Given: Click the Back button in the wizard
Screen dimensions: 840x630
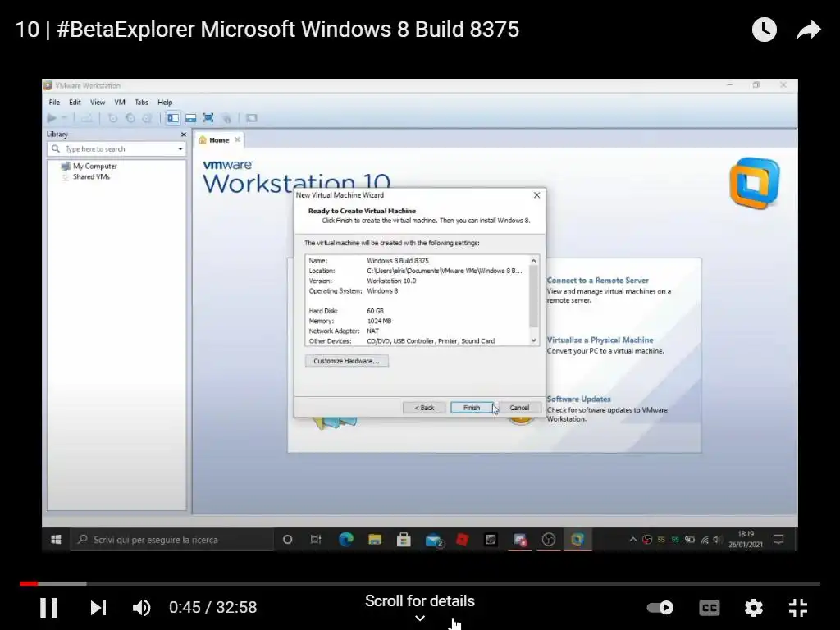Looking at the screenshot, I should click(424, 408).
